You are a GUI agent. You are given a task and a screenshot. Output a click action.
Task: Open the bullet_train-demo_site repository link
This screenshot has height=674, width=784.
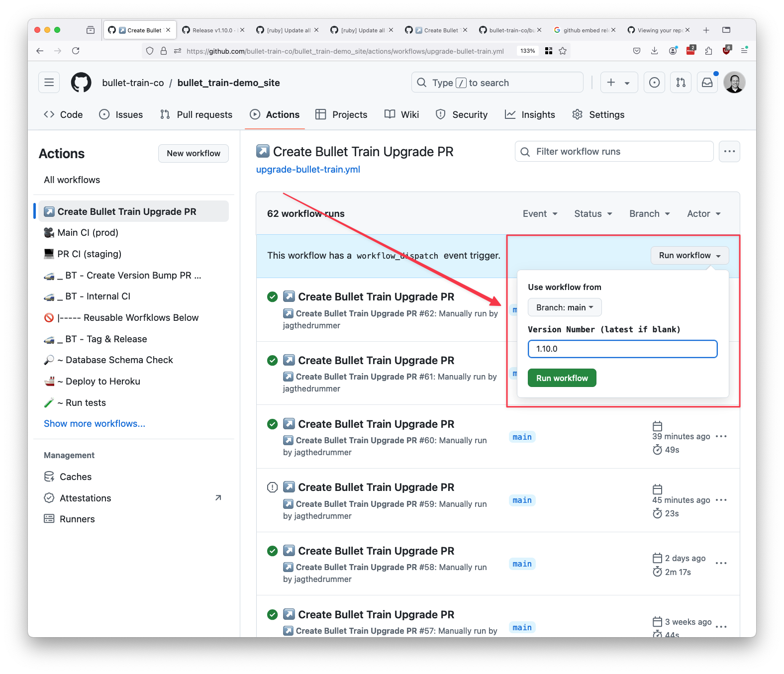tap(228, 83)
